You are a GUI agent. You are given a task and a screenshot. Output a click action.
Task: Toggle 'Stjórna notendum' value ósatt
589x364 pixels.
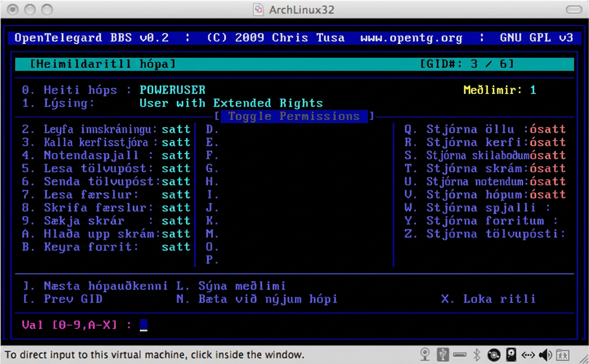[548, 182]
